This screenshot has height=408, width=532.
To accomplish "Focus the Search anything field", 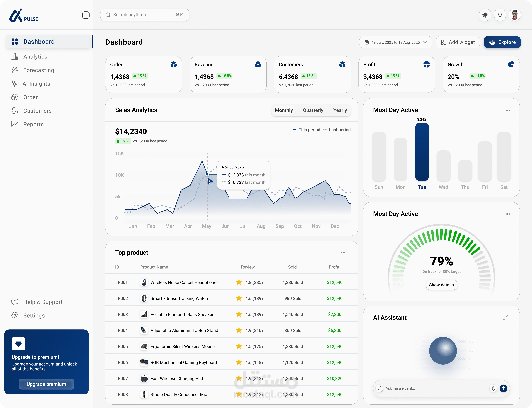I will tap(145, 15).
